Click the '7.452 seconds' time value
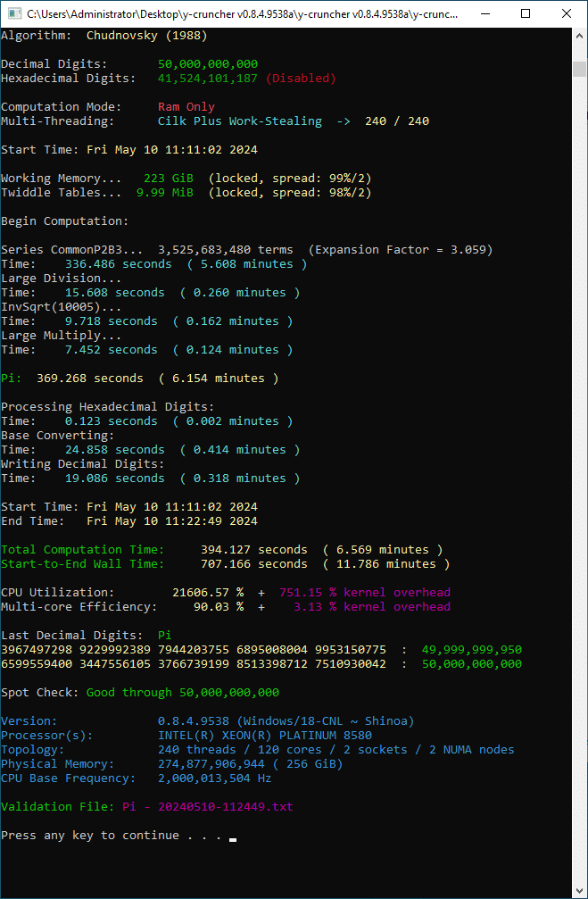Image resolution: width=588 pixels, height=899 pixels. (112, 350)
